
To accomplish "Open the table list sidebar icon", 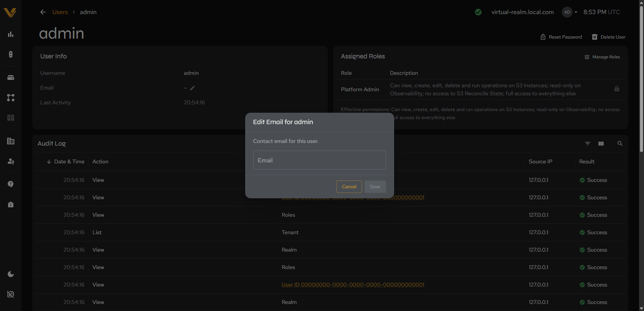I will tap(11, 141).
